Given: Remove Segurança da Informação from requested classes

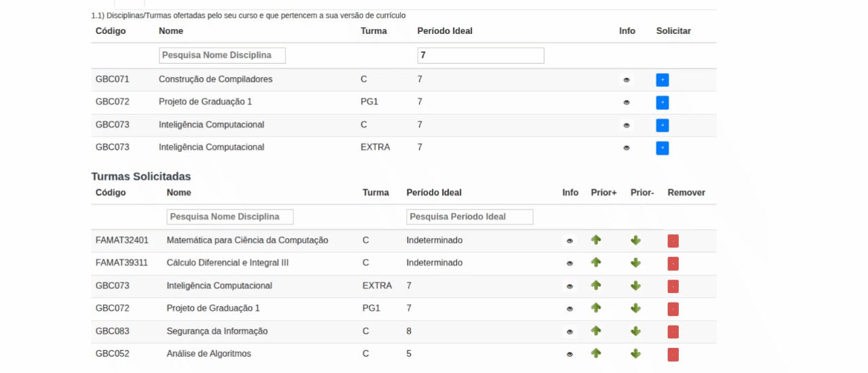Looking at the screenshot, I should 673,332.
